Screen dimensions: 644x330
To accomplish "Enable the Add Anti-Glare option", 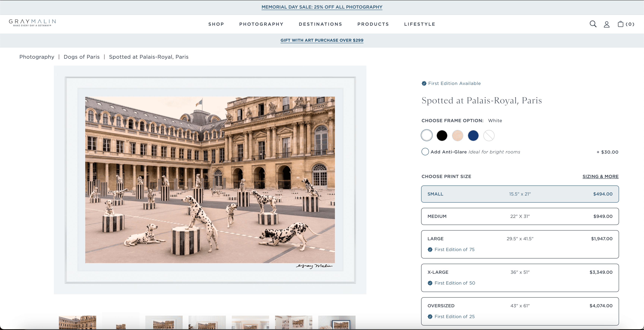I will point(425,152).
